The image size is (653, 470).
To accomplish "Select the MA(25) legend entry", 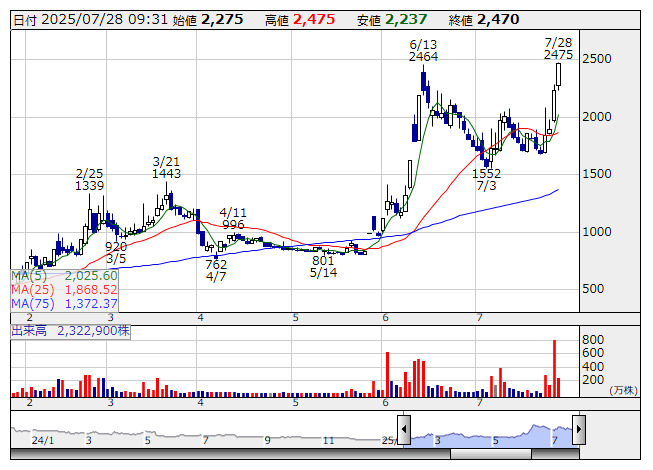I will pyautogui.click(x=65, y=289).
